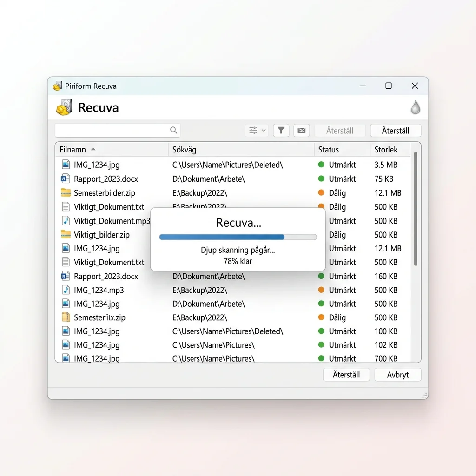This screenshot has width=476, height=476.
Task: Click the envelope icon button in toolbar
Action: pos(301,131)
